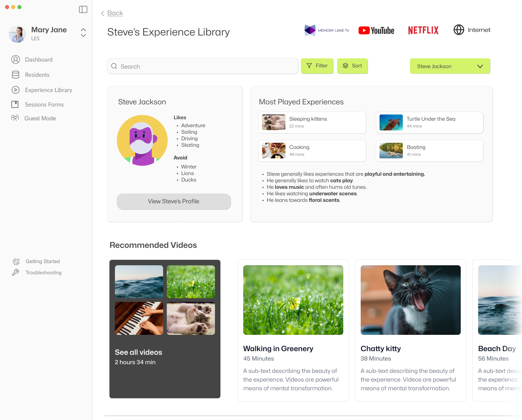Screen dimensions: 522x420
Task: Open the Troubleshooting section
Action: (43, 273)
